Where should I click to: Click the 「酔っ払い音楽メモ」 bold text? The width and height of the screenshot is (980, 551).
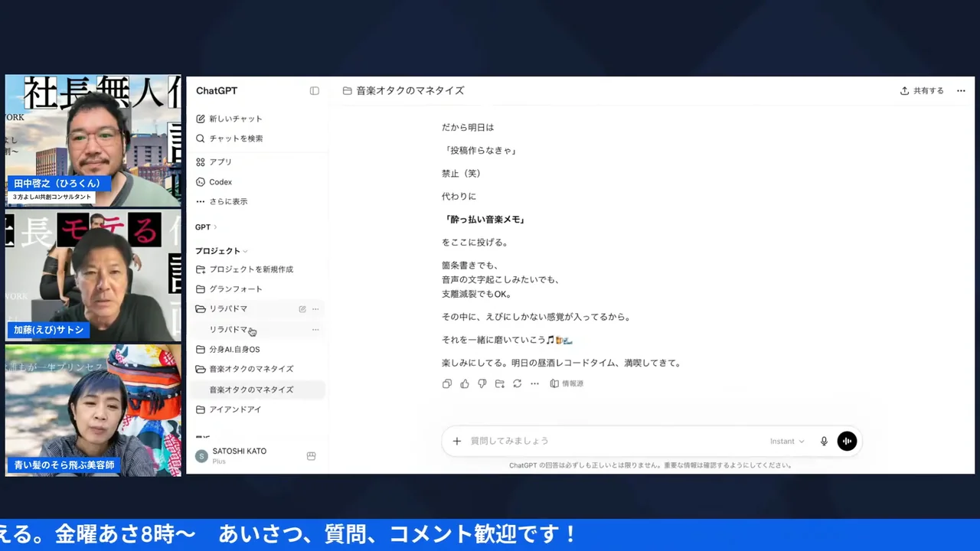pos(484,220)
